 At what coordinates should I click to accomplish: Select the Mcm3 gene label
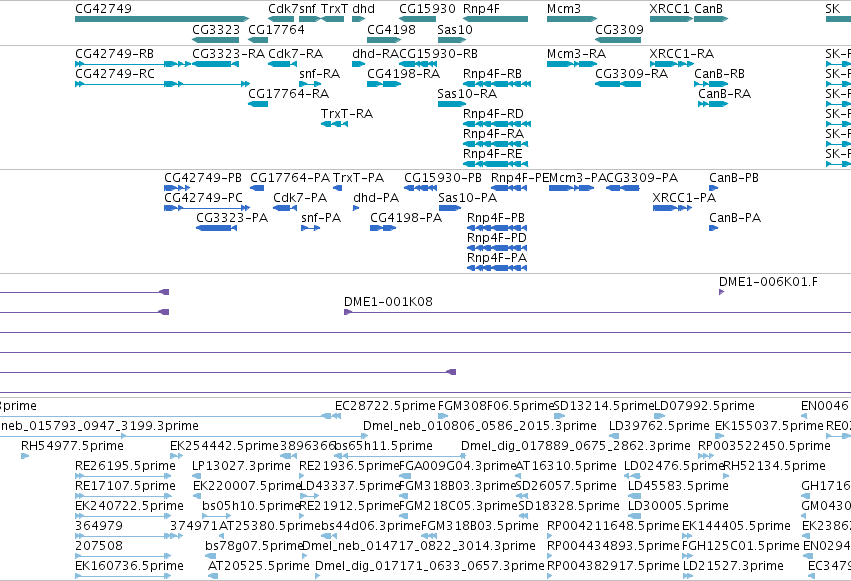[x=564, y=9]
